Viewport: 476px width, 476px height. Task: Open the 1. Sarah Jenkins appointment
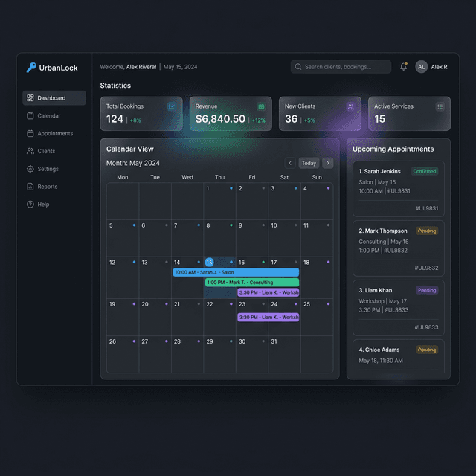pyautogui.click(x=399, y=189)
